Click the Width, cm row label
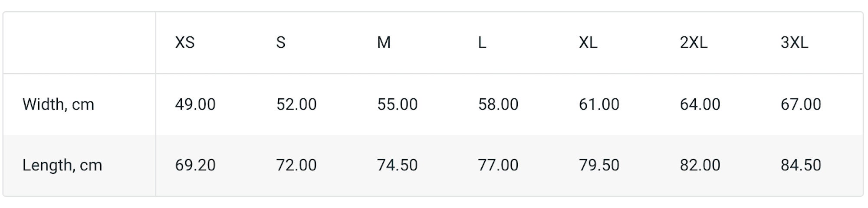 click(x=58, y=104)
